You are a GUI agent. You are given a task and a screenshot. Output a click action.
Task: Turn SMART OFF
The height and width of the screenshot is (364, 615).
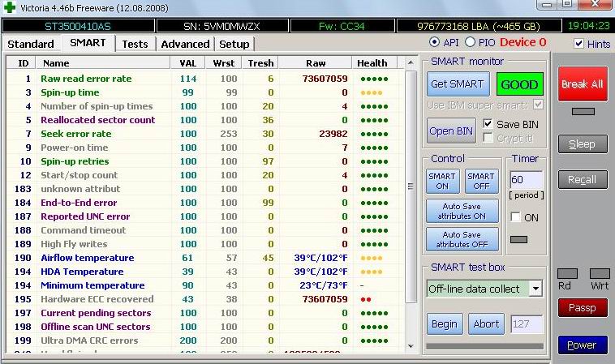(481, 181)
